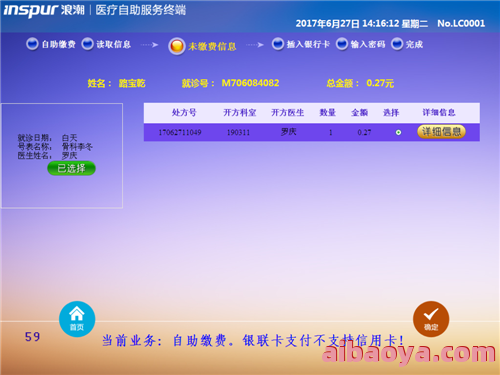500x375 pixels.
Task: Select the radio button for prescription 17062711049
Action: click(398, 133)
